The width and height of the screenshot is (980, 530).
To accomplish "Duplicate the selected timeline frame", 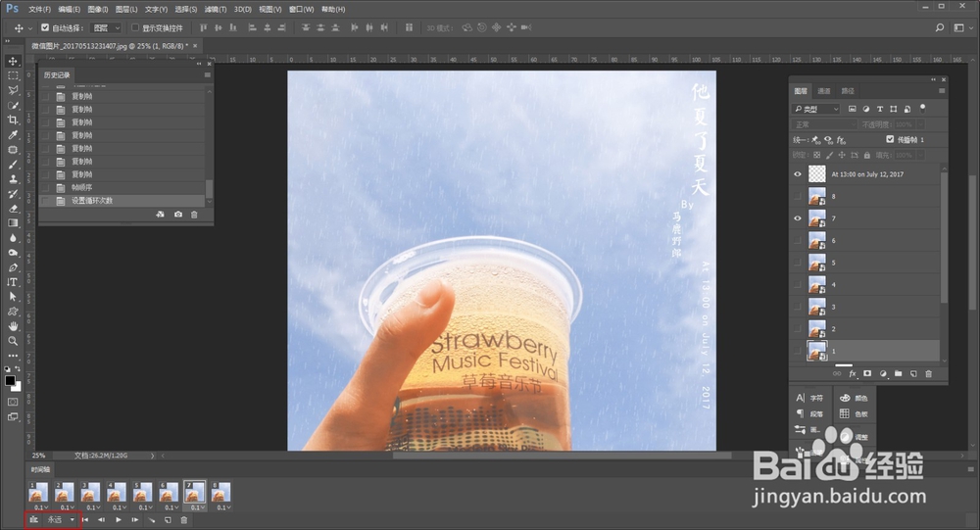I will (168, 520).
